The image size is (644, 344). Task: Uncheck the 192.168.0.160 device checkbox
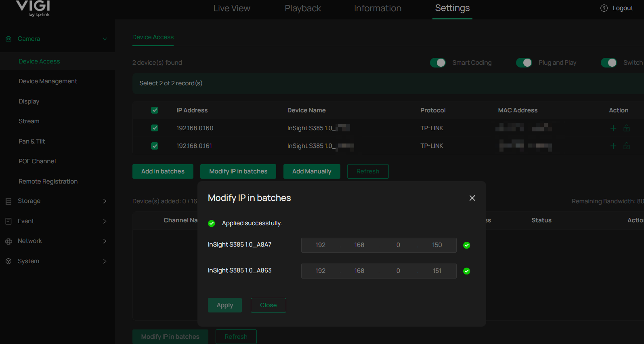155,128
